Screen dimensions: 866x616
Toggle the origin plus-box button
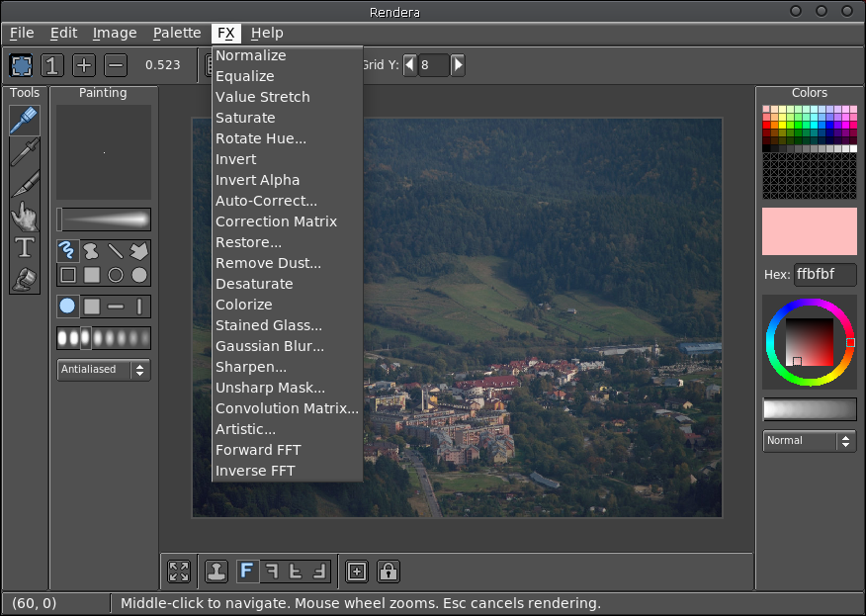pos(357,572)
